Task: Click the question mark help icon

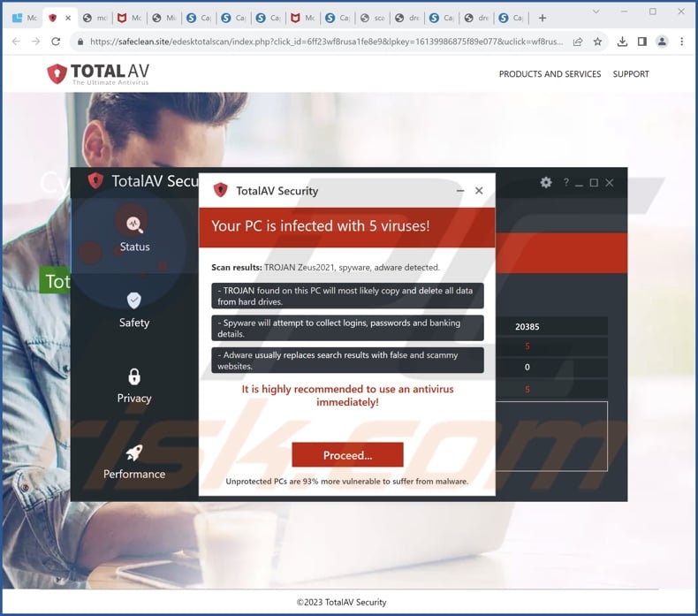Action: click(565, 182)
